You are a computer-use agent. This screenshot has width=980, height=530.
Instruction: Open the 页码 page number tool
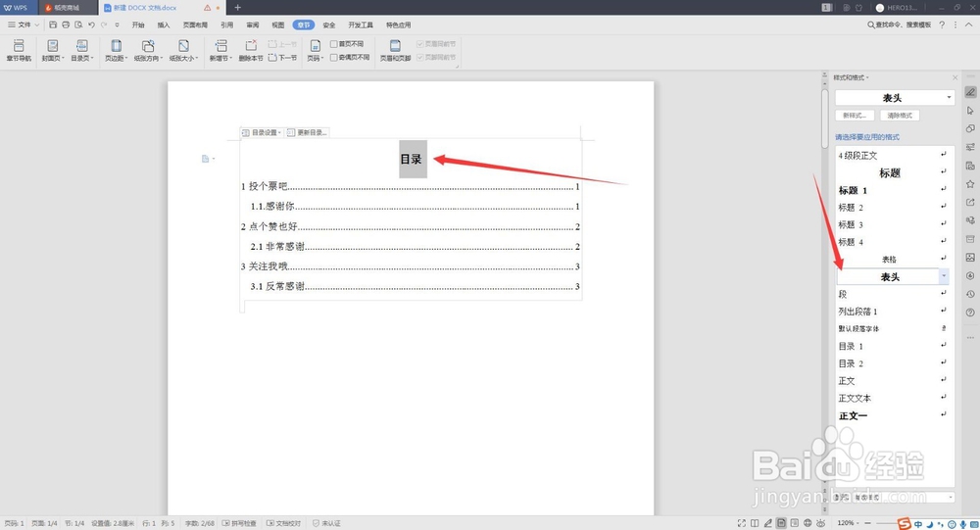316,50
